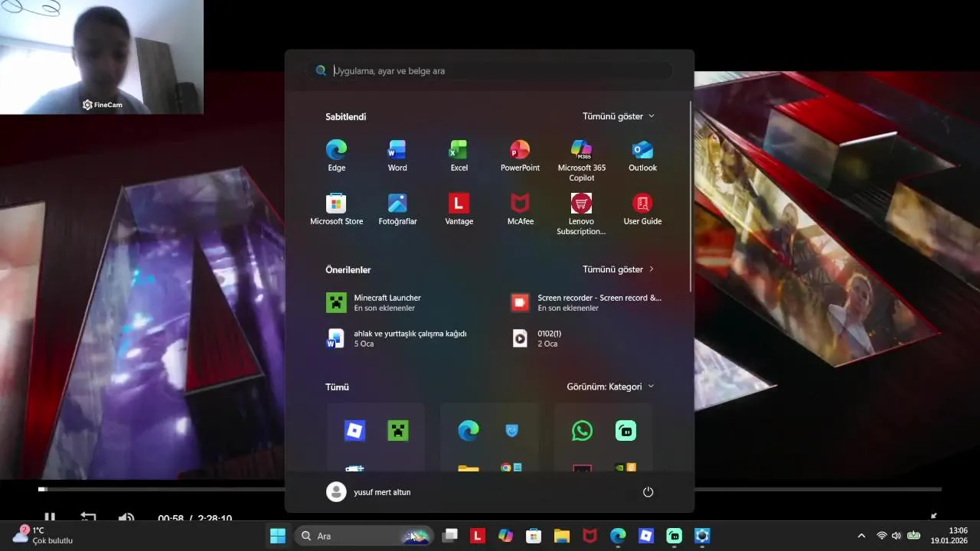Show all pinned apps with Tümünü göster

pos(619,116)
